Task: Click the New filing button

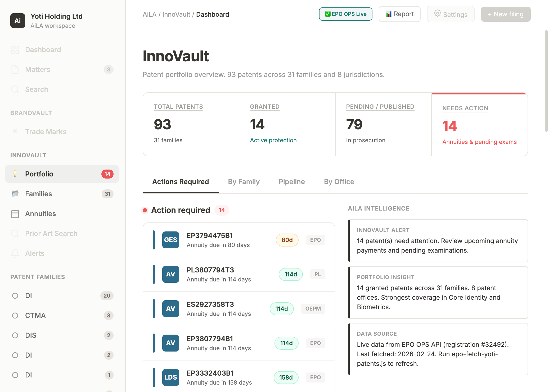Action: point(506,14)
